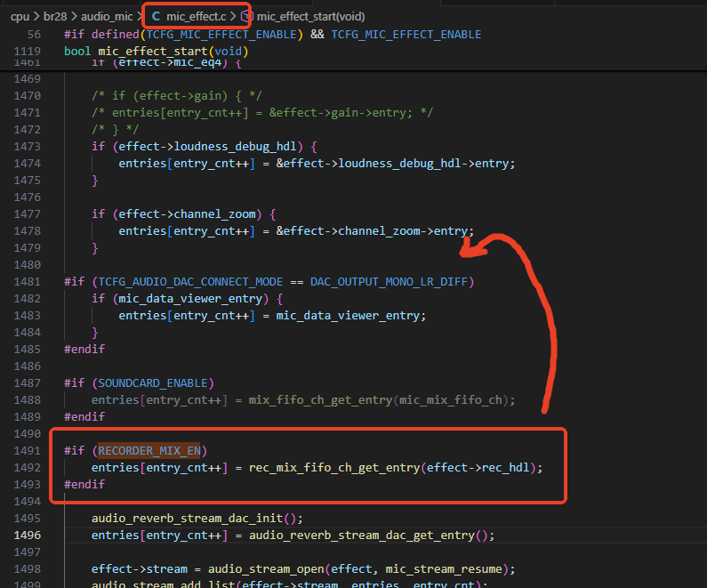The width and height of the screenshot is (707, 588).
Task: Open mic_effect_start(void) symbol breadcrumb
Action: 311,17
